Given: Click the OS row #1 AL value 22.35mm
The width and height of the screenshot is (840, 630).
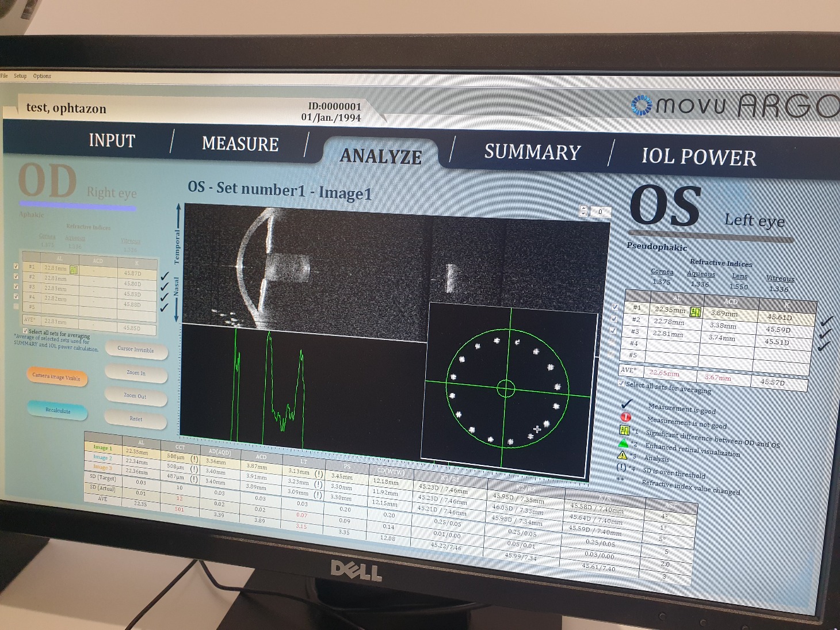Looking at the screenshot, I should (670, 310).
